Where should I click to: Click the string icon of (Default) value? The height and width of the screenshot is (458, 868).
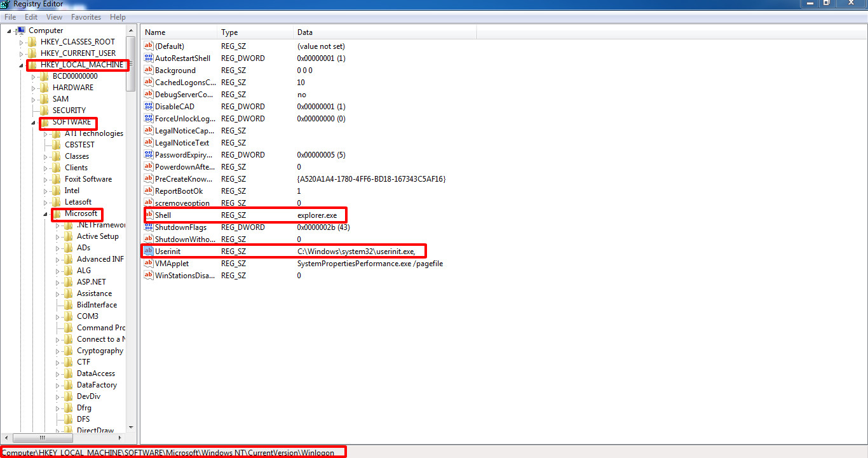coord(149,46)
